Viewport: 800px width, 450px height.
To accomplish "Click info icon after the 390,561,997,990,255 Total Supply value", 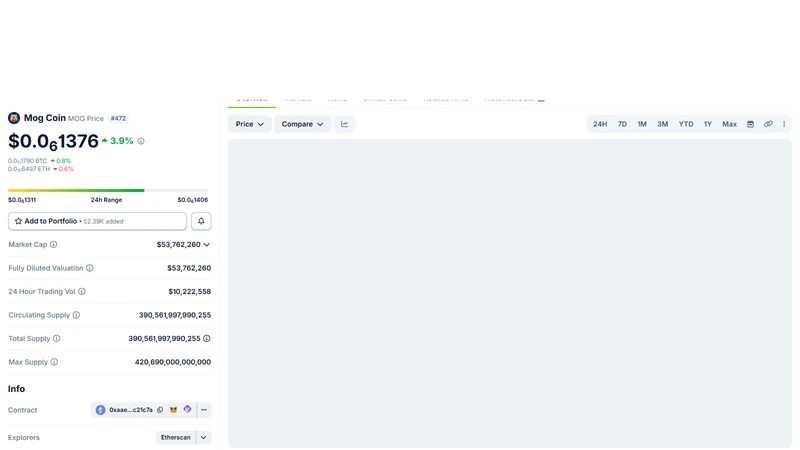I will (207, 339).
